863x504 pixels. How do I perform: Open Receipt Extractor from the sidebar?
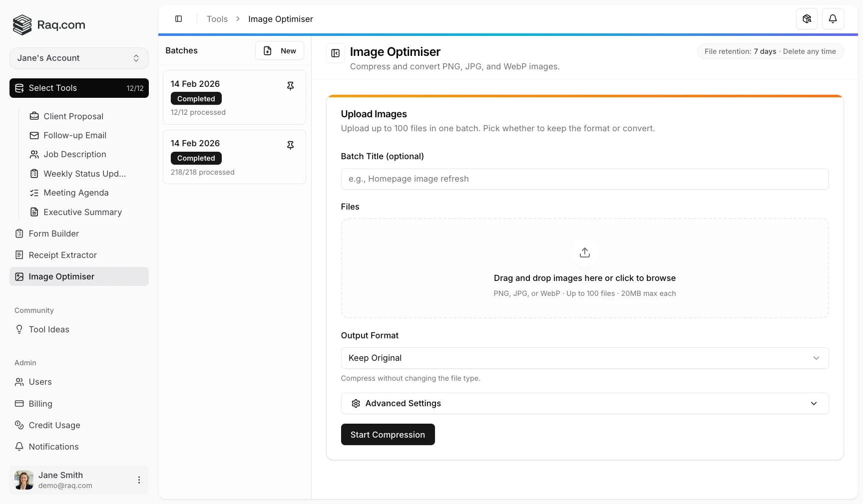pos(62,255)
